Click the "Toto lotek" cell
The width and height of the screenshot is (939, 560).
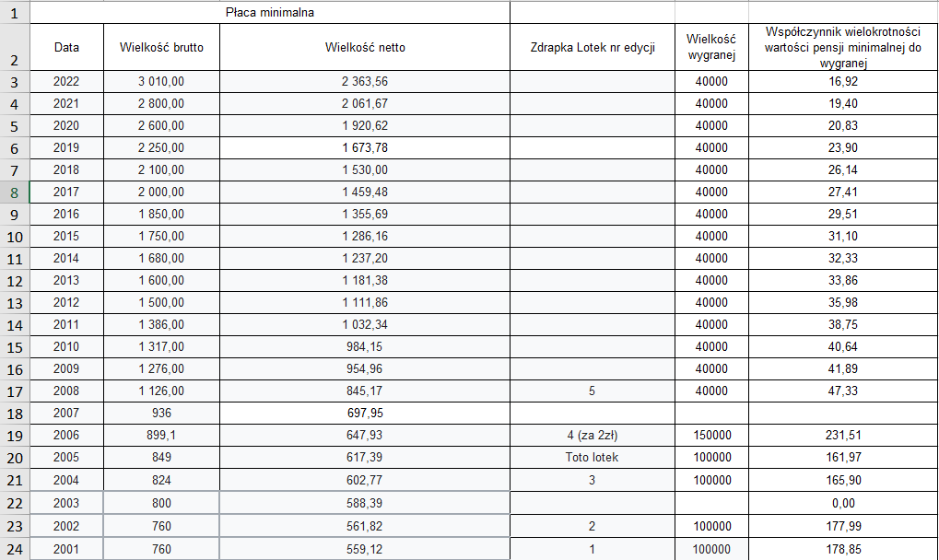[593, 458]
